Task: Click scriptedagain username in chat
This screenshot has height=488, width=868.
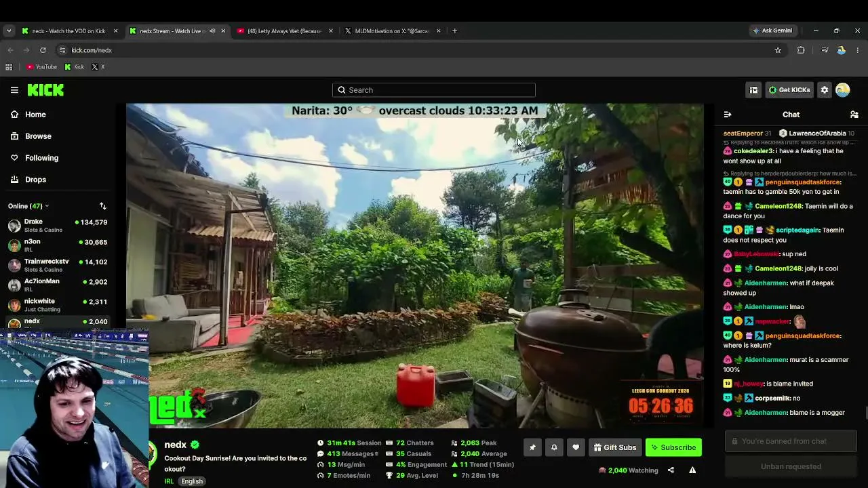Action: tap(797, 230)
